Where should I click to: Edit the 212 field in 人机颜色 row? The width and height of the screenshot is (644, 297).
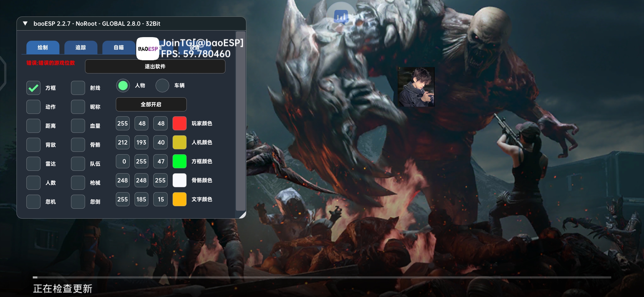click(123, 142)
